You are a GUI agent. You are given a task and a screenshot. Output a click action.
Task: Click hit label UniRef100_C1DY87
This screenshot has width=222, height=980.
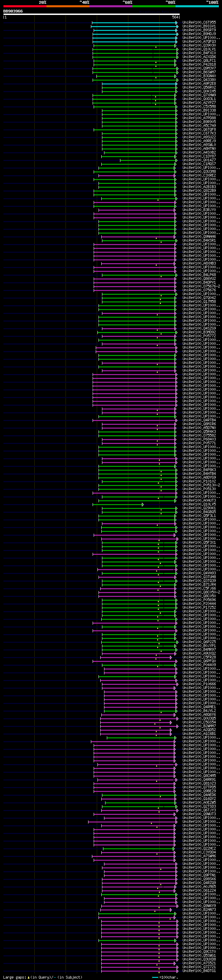(199, 156)
